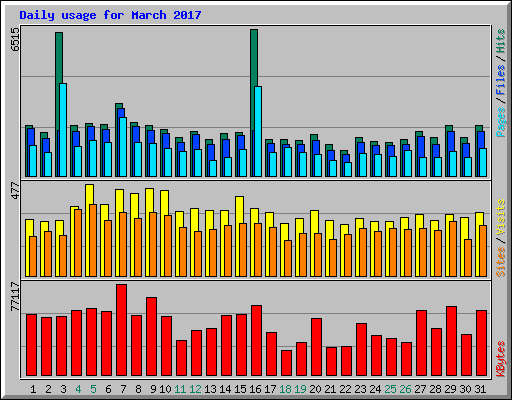Click the orange sites bar for day 4
512x400 pixels.
(78, 243)
